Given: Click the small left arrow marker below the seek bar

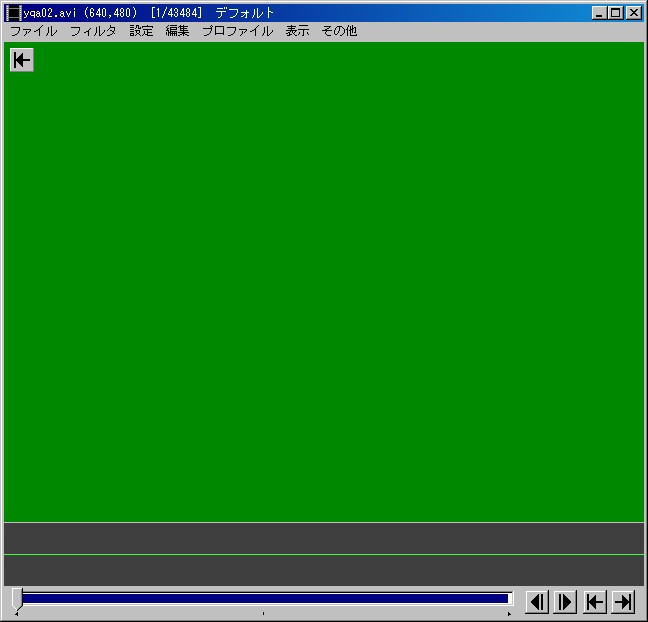Looking at the screenshot, I should 16,614.
